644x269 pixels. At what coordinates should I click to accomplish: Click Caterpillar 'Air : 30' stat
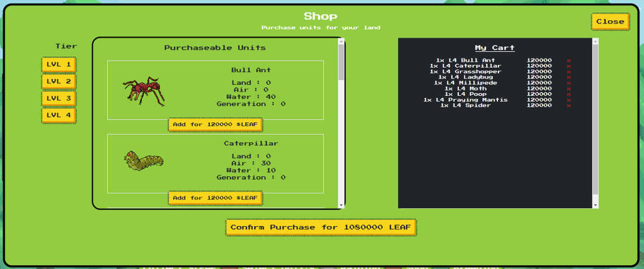pos(251,163)
